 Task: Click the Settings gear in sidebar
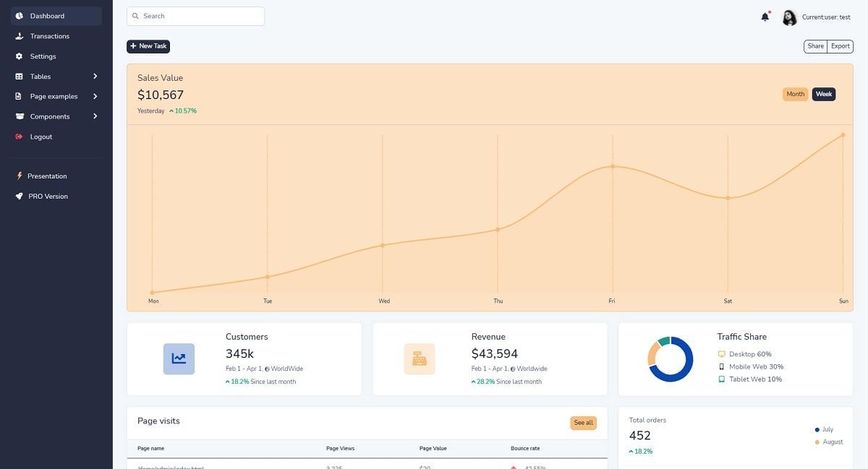tap(18, 56)
